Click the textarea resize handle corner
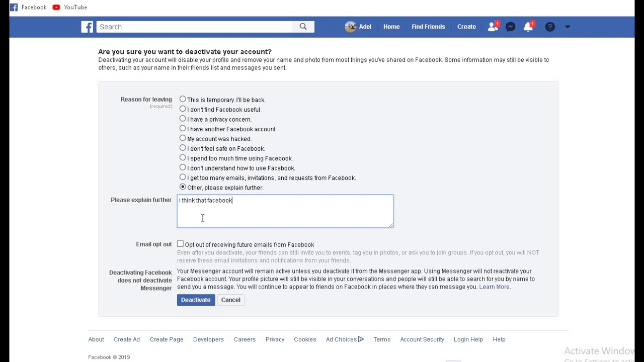The height and width of the screenshot is (362, 644). 391,225
